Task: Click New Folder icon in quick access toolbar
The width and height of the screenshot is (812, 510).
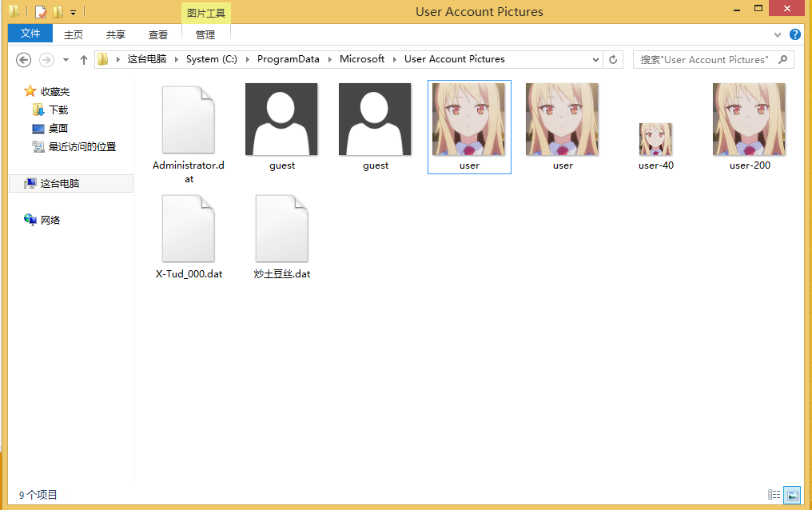Action: pos(58,12)
